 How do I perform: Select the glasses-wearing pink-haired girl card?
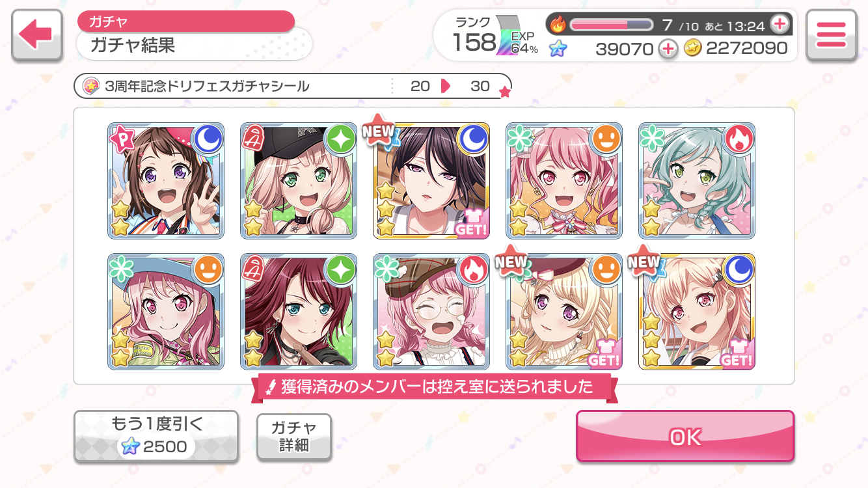click(431, 312)
